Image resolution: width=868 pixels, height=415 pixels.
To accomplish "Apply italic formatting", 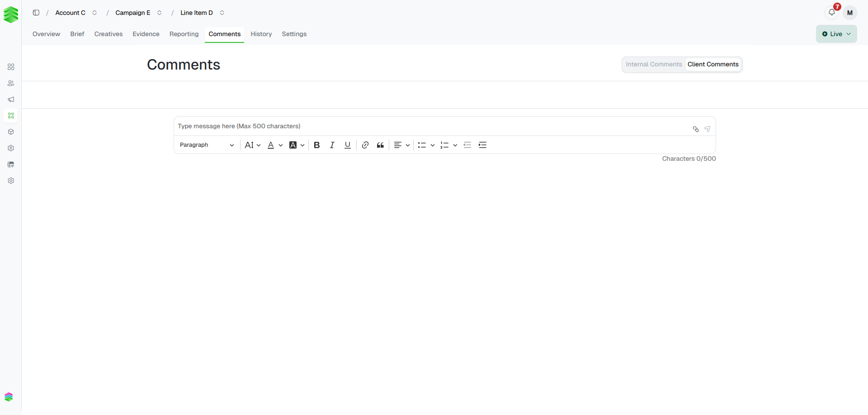I will point(332,145).
